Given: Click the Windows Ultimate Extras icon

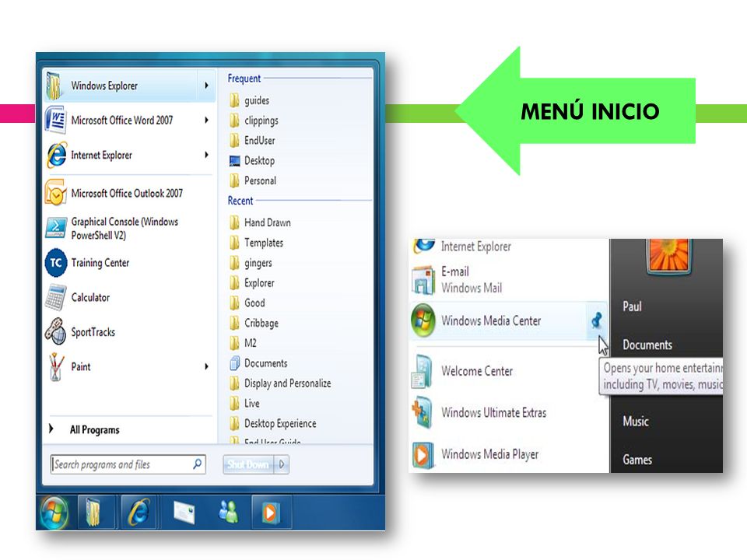Looking at the screenshot, I should pos(422,412).
